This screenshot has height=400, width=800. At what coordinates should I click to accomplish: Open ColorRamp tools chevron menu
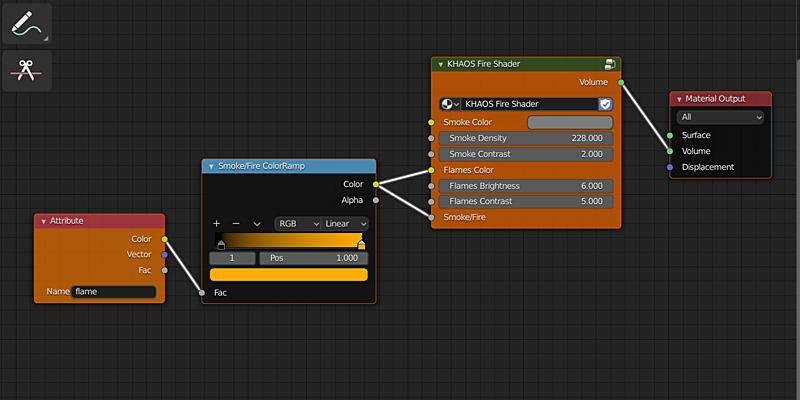[x=257, y=223]
